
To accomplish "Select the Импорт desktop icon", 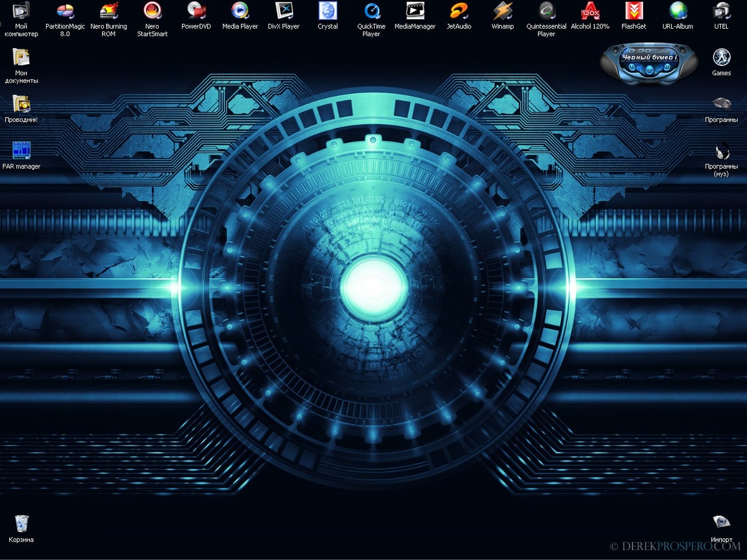I will (721, 529).
